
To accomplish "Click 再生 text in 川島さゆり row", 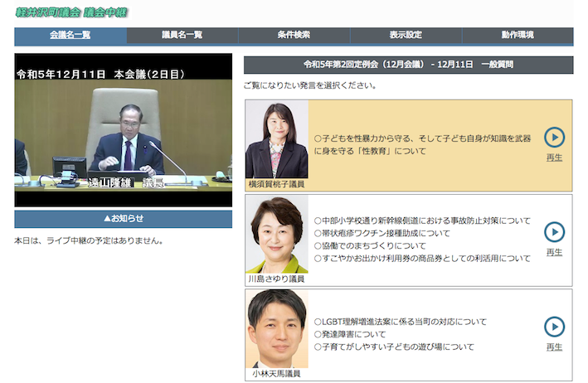I will pos(554,252).
